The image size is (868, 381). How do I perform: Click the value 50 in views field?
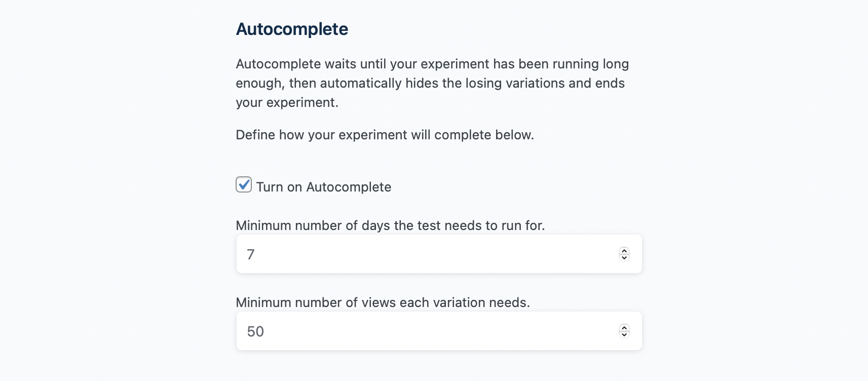pos(255,331)
